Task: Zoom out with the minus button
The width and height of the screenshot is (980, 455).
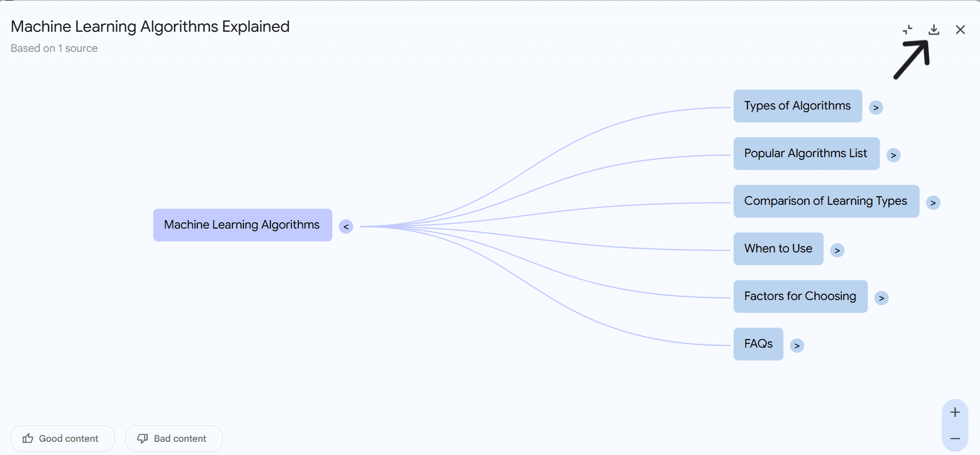Action: pyautogui.click(x=955, y=439)
